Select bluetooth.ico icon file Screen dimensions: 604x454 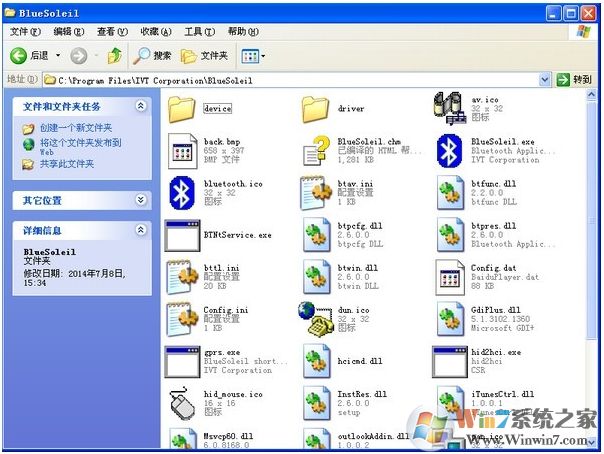coord(182,193)
